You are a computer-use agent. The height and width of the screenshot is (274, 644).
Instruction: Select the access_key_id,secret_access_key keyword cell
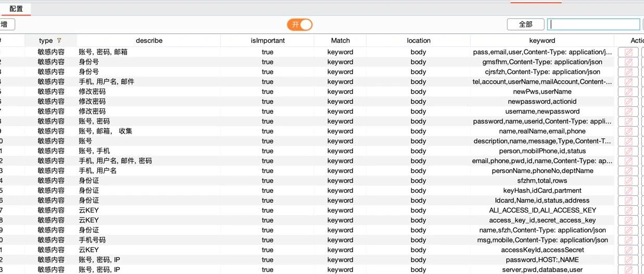tap(542, 220)
